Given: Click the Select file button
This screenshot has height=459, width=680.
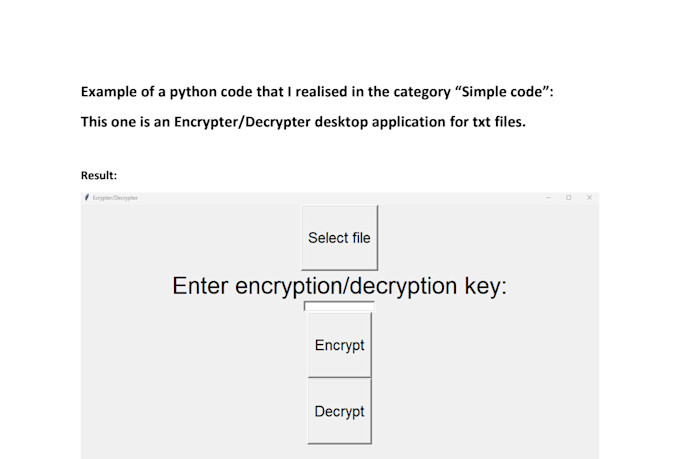Looking at the screenshot, I should pos(340,238).
